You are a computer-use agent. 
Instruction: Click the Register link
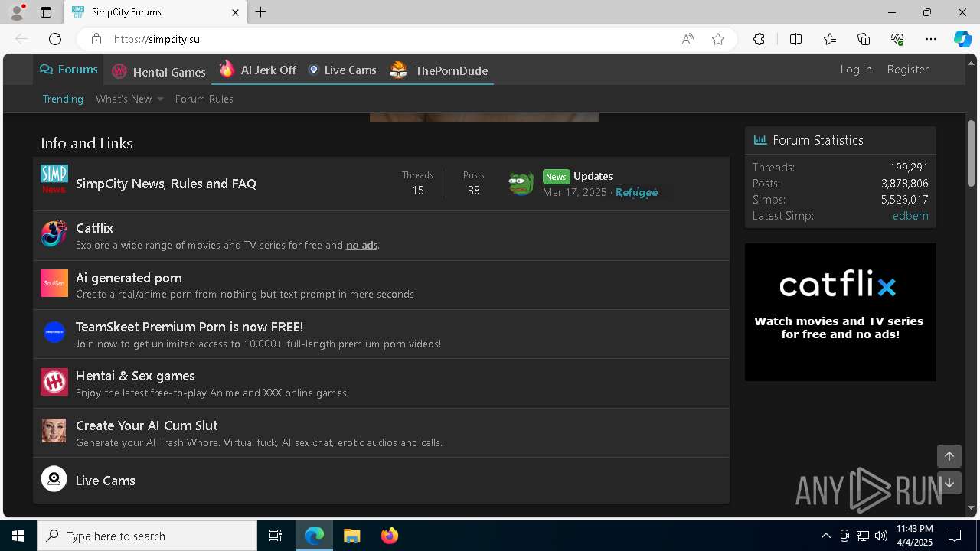coord(907,69)
